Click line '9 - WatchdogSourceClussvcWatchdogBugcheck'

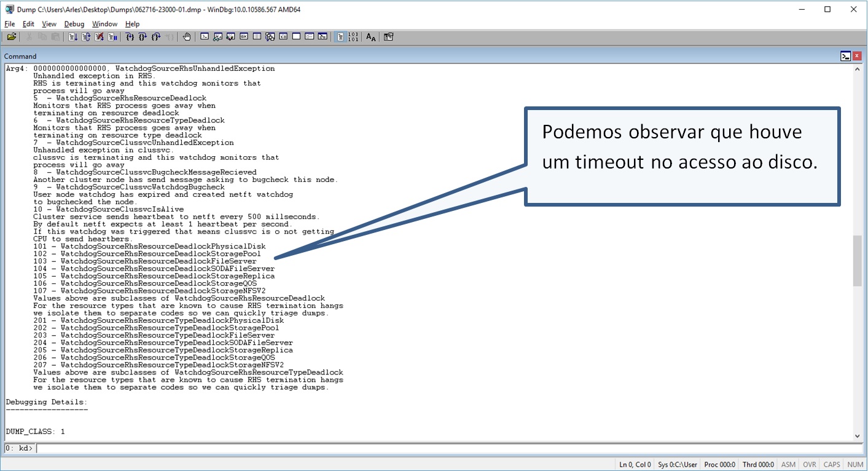129,187
